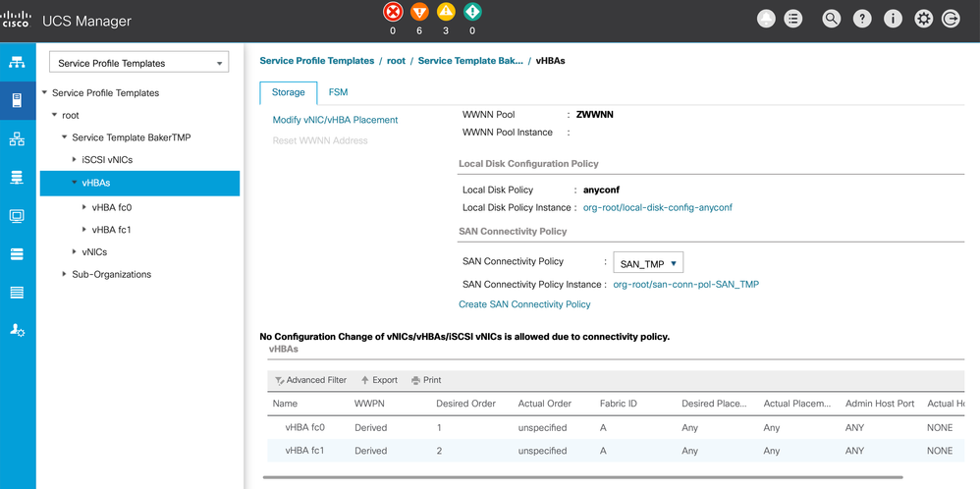Screen dimensions: 980x489
Task: Click the logout icon in header
Action: pos(951,19)
